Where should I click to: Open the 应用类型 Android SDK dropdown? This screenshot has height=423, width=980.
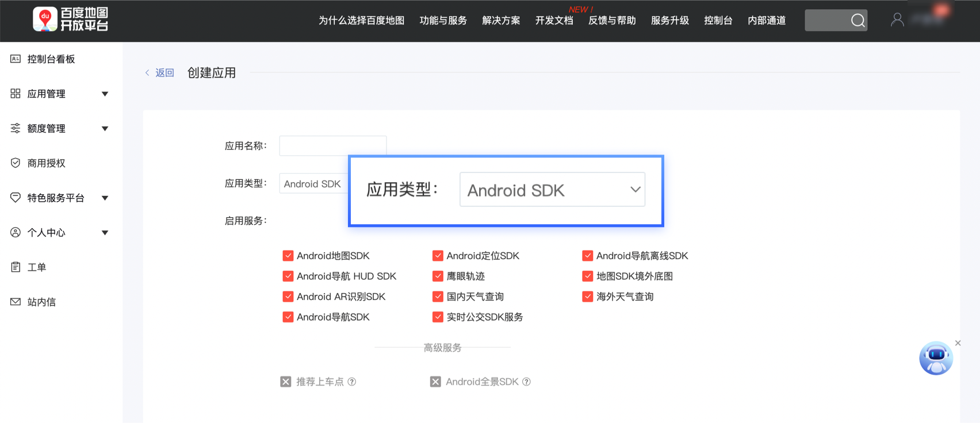(552, 190)
